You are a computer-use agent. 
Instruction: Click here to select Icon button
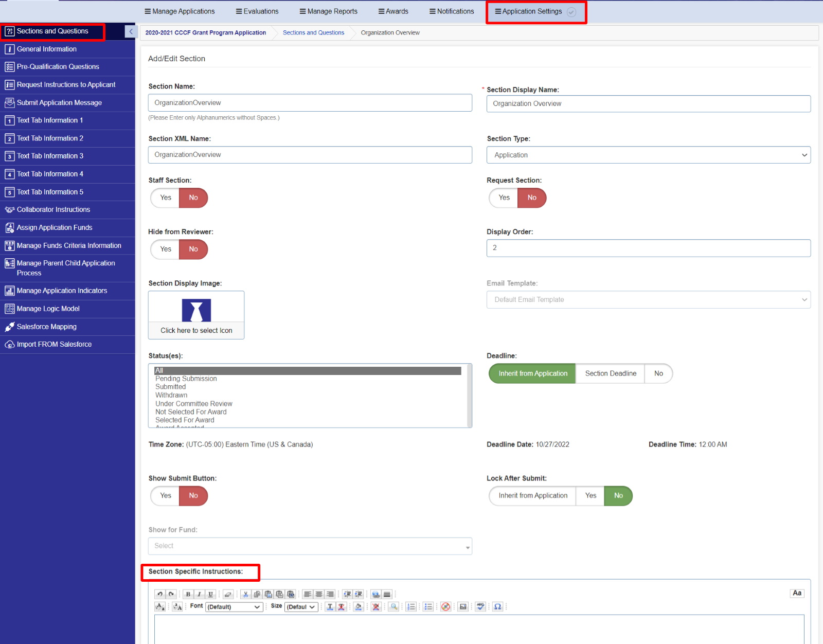(196, 330)
